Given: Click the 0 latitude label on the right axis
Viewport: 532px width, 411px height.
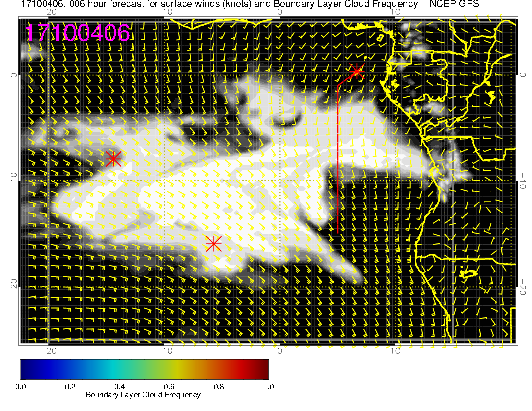Looking at the screenshot, I should click(523, 75).
